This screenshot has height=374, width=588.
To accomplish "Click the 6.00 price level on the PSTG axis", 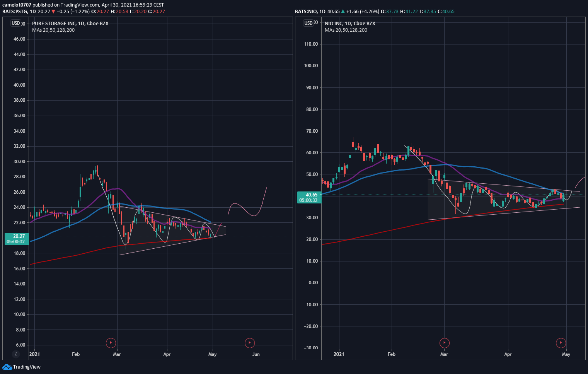I will 21,345.
